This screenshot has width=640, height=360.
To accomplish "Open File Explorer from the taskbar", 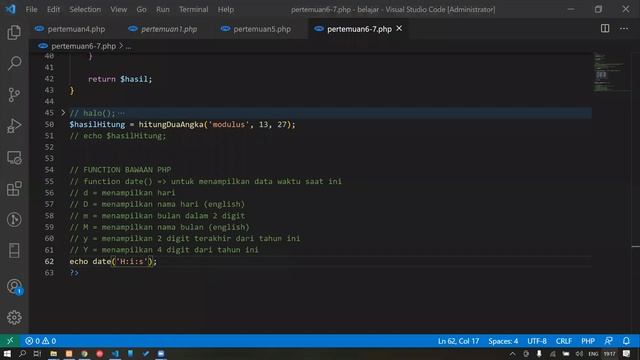I will click(53, 354).
